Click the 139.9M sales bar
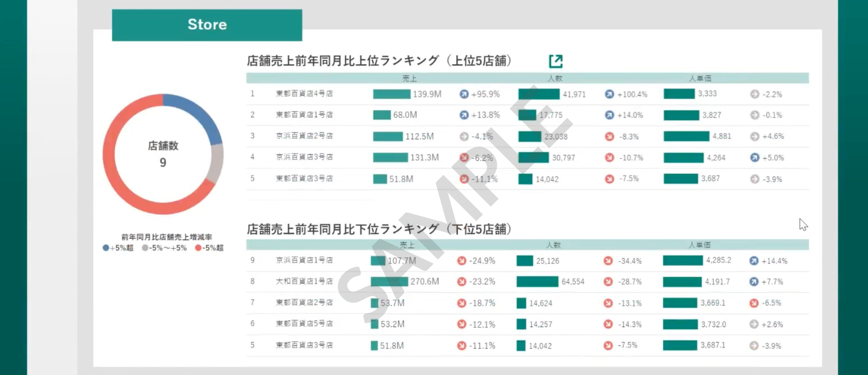The height and width of the screenshot is (375, 868). [391, 94]
